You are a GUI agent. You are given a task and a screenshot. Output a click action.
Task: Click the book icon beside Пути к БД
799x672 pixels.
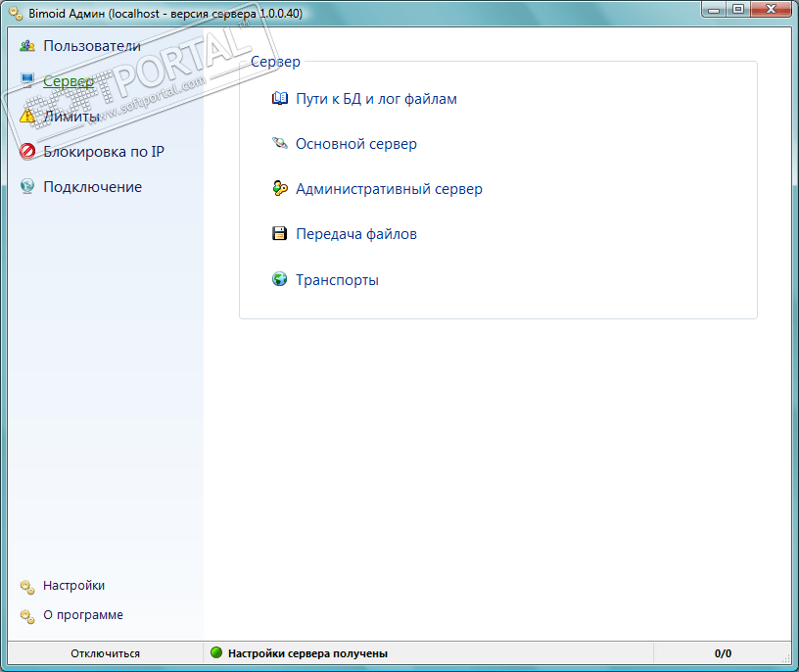tap(279, 98)
